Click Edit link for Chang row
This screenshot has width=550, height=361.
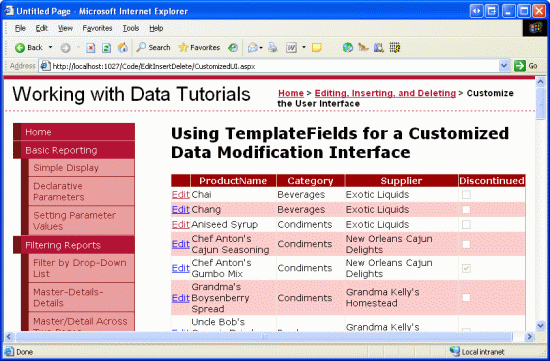pos(181,209)
